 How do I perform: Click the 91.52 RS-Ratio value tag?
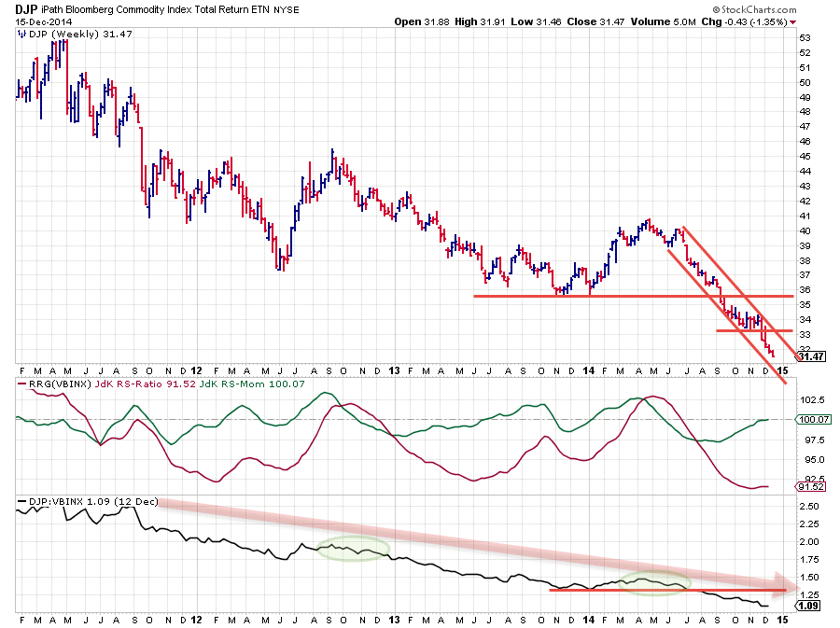coord(811,487)
